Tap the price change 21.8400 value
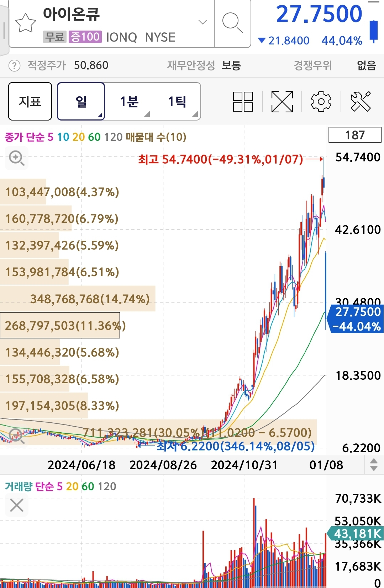Screen dimensions: 384x588 (x=289, y=41)
